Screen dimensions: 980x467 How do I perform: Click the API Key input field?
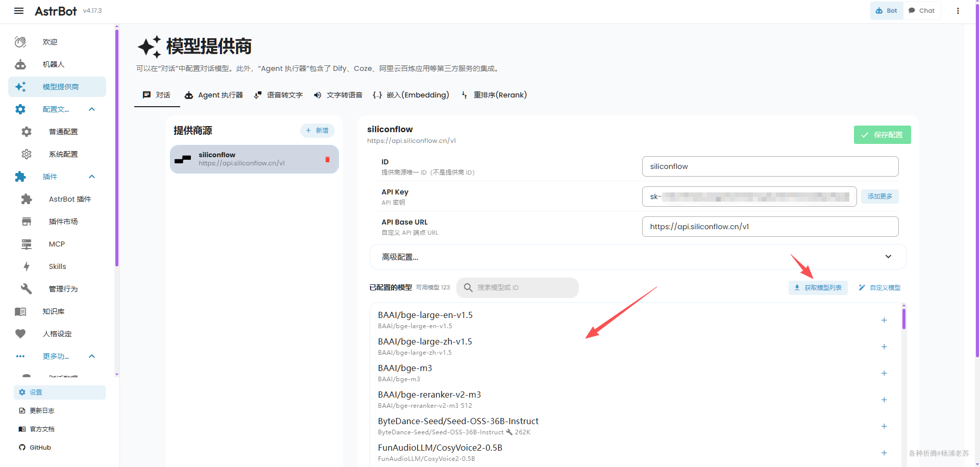pos(749,196)
